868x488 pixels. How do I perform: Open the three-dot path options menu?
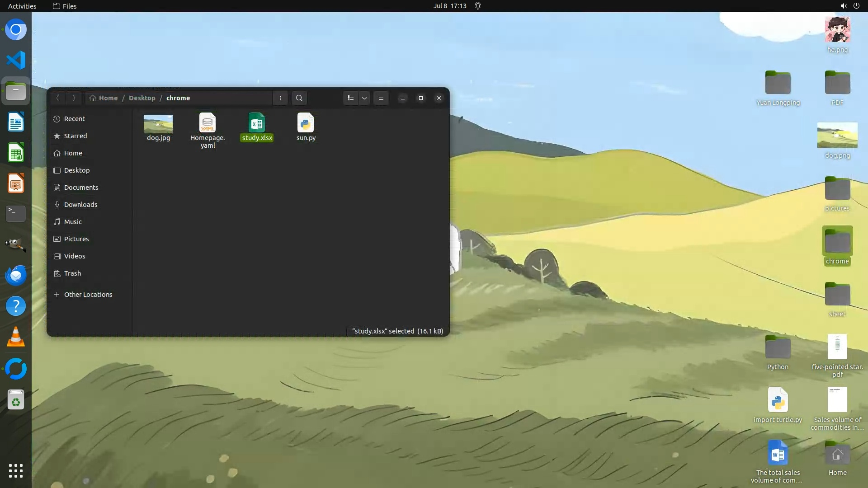(x=280, y=98)
